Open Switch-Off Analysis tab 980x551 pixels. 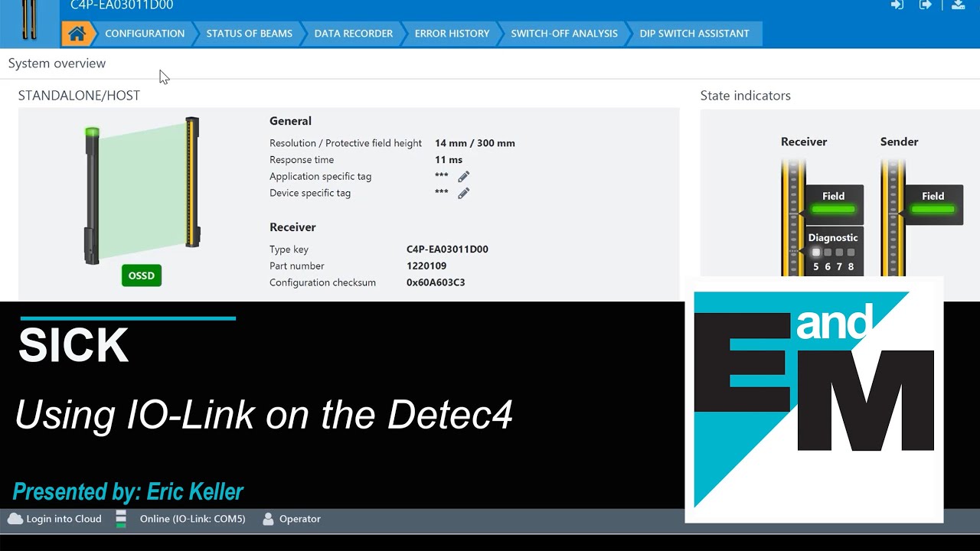coord(564,34)
